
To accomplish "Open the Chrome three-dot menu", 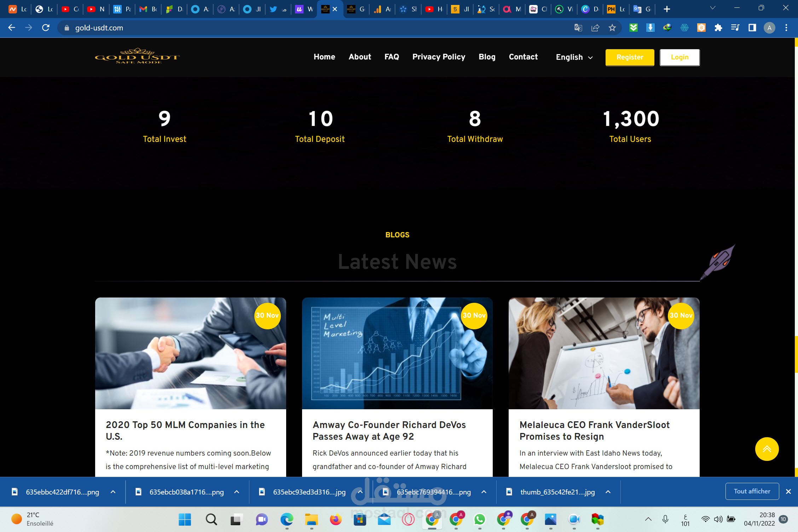I will pyautogui.click(x=786, y=28).
